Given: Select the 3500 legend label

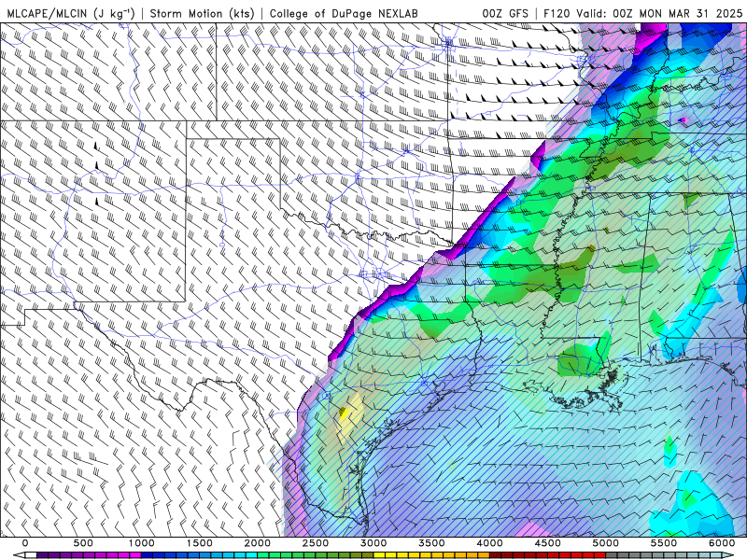Looking at the screenshot, I should pyautogui.click(x=432, y=543).
